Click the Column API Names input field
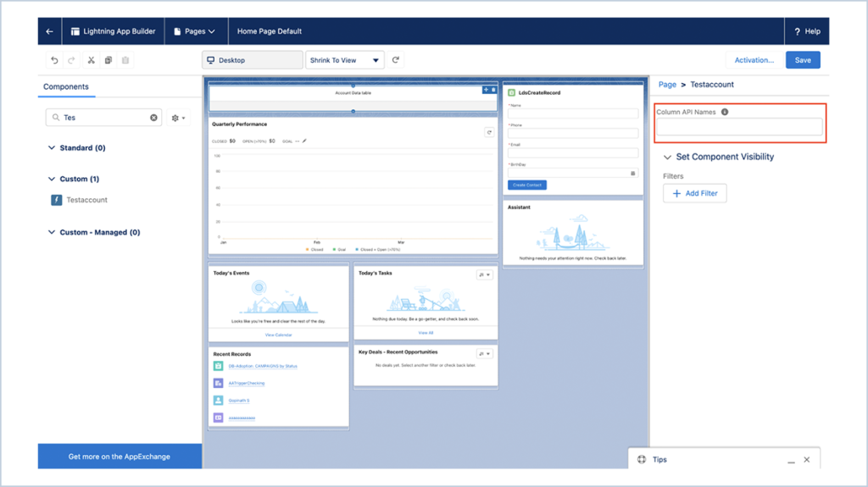This screenshot has width=868, height=487. point(739,127)
